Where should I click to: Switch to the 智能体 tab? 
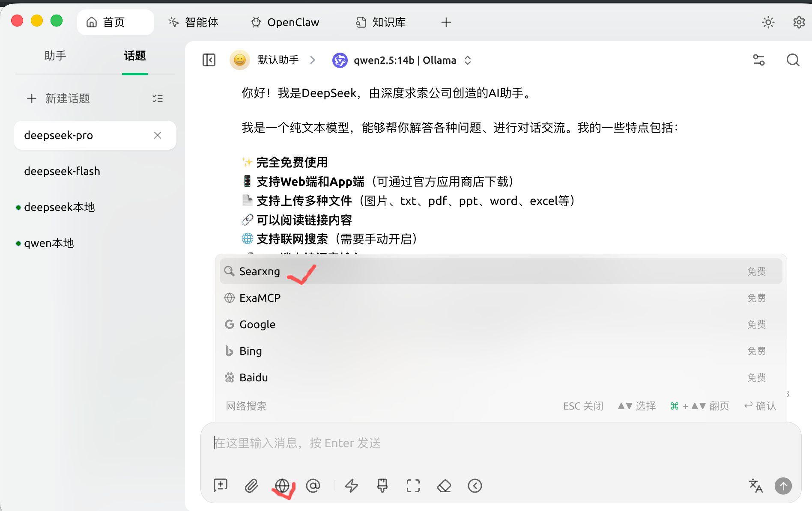193,22
